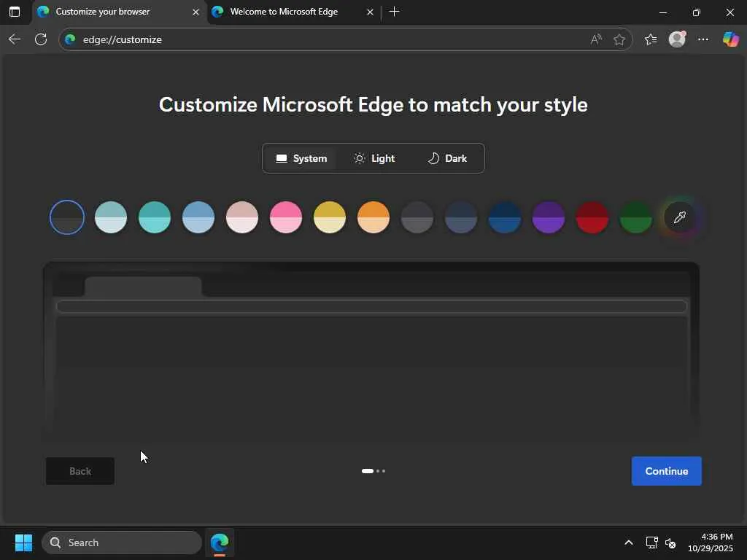Open the Copilot icon in toolbar
This screenshot has width=747, height=560.
point(730,39)
